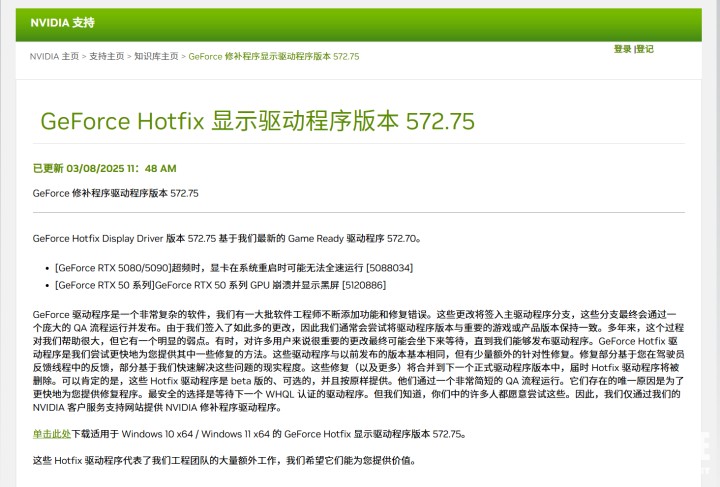The width and height of the screenshot is (720, 487).
Task: Select the green GeForce 修补程序 breadcrumb item
Action: point(274,56)
